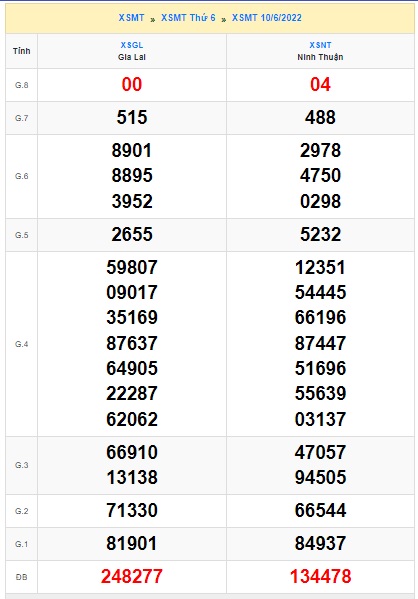Click the Tỉnh header cell

click(x=21, y=51)
